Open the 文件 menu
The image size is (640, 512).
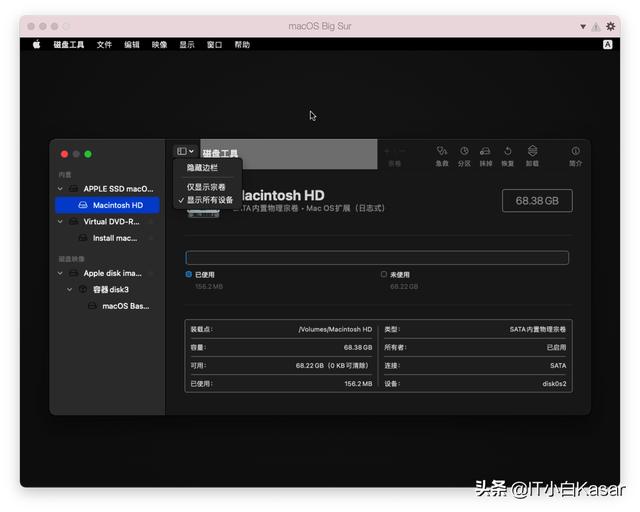click(104, 45)
